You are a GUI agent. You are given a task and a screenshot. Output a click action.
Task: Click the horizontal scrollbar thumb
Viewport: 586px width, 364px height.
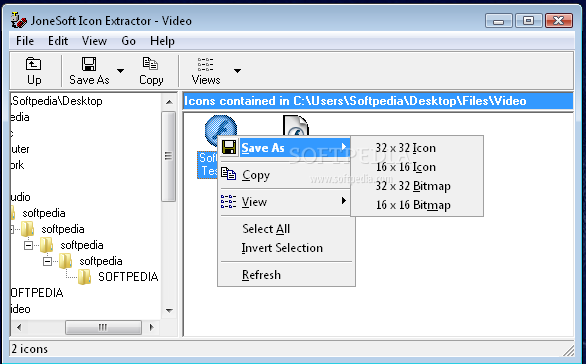(103, 327)
